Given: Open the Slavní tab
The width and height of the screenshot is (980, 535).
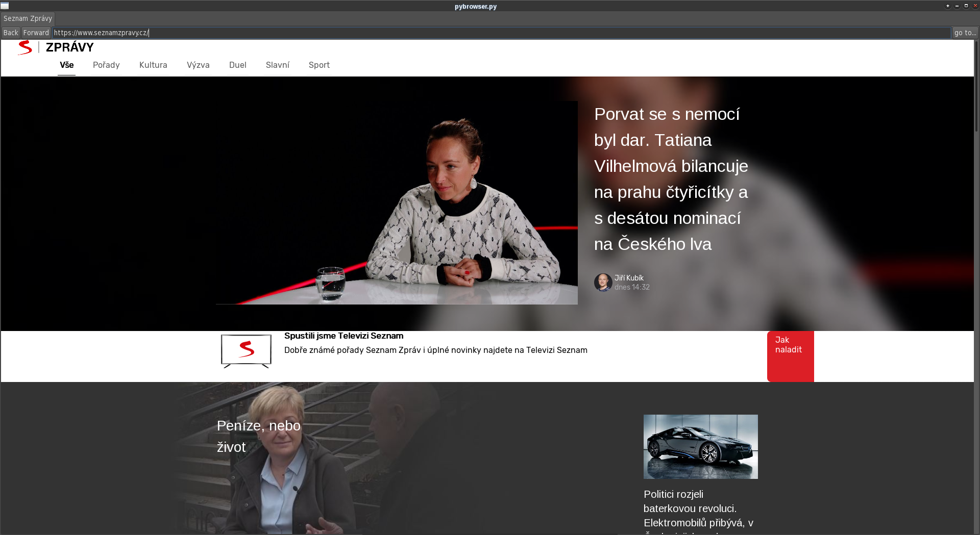Looking at the screenshot, I should coord(278,65).
